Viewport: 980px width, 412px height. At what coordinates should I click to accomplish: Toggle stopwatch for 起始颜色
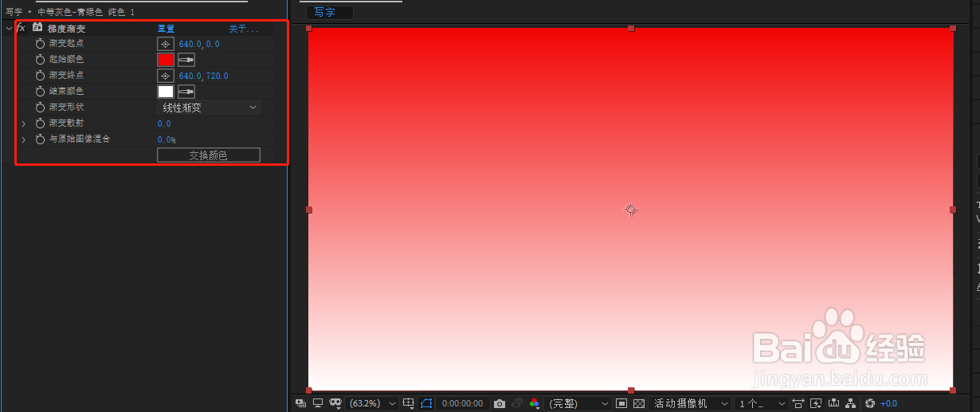(x=40, y=60)
